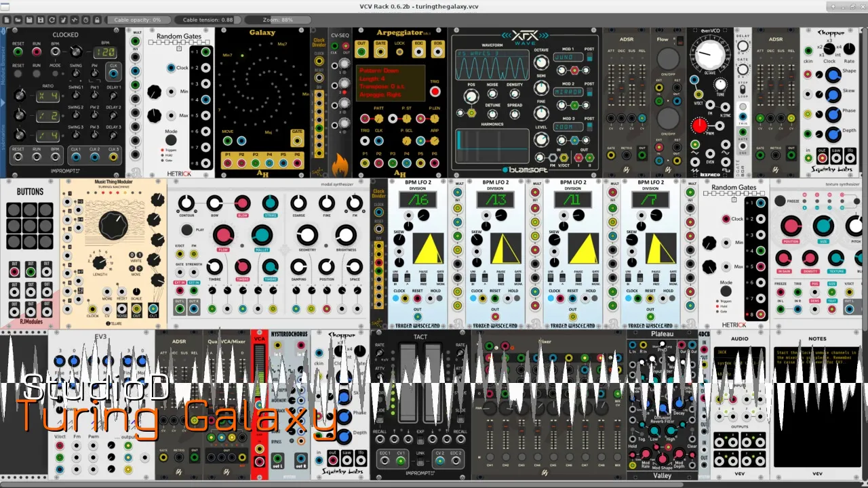868x488 pixels.
Task: Click the lower Flow ON/OFF big button
Action: tap(668, 118)
